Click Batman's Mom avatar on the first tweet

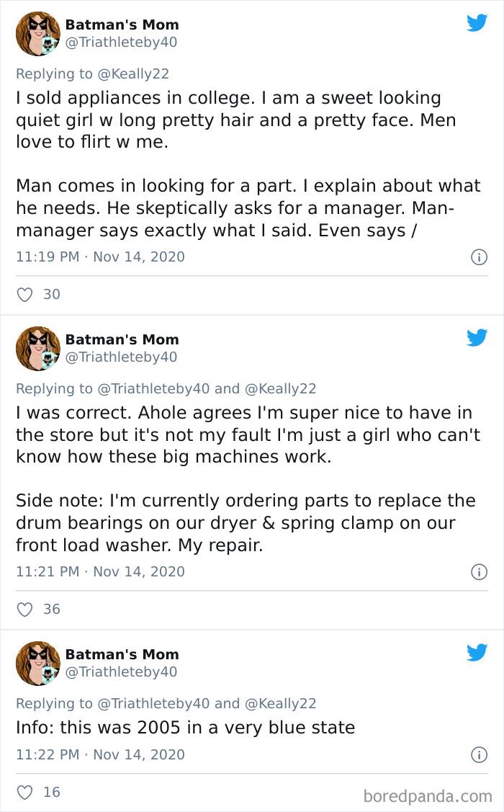click(37, 32)
